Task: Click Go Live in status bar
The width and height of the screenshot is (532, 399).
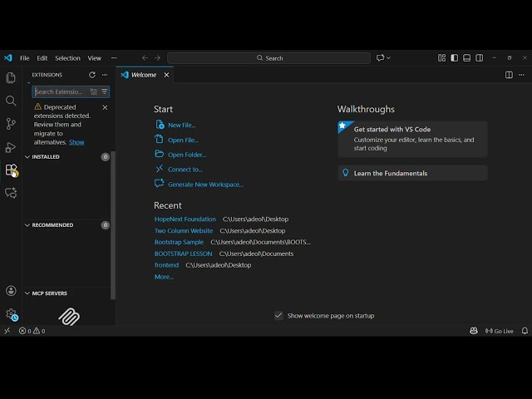Action: point(499,331)
